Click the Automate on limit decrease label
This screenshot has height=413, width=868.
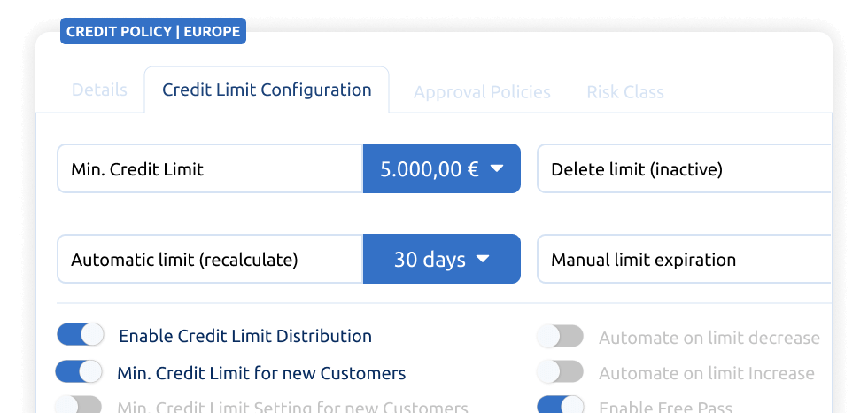tap(709, 338)
